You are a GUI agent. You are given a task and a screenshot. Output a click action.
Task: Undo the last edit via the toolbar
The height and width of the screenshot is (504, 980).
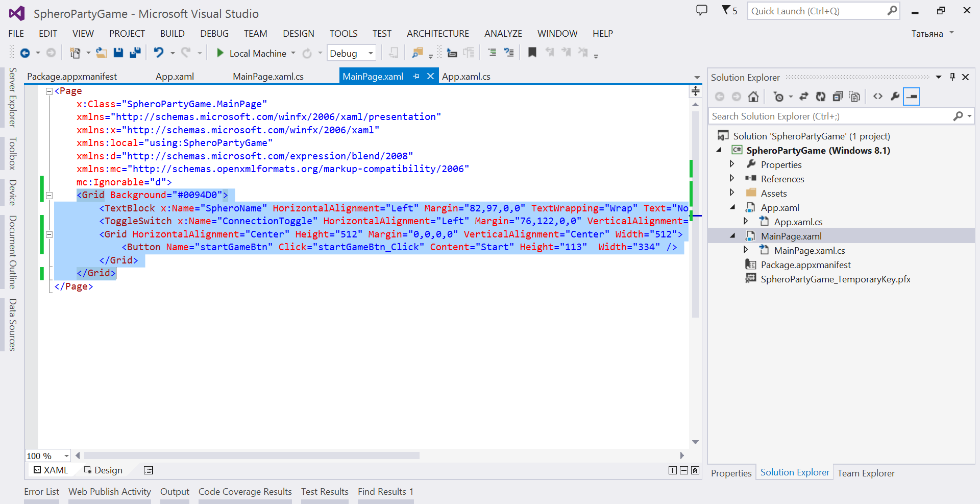coord(159,53)
